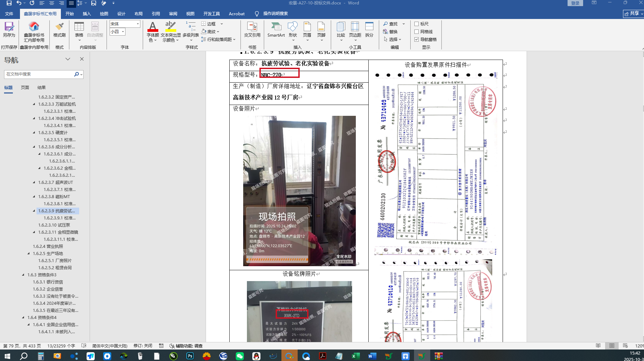Click the magnifier in navigation search box
The width and height of the screenshot is (644, 361).
pyautogui.click(x=76, y=74)
